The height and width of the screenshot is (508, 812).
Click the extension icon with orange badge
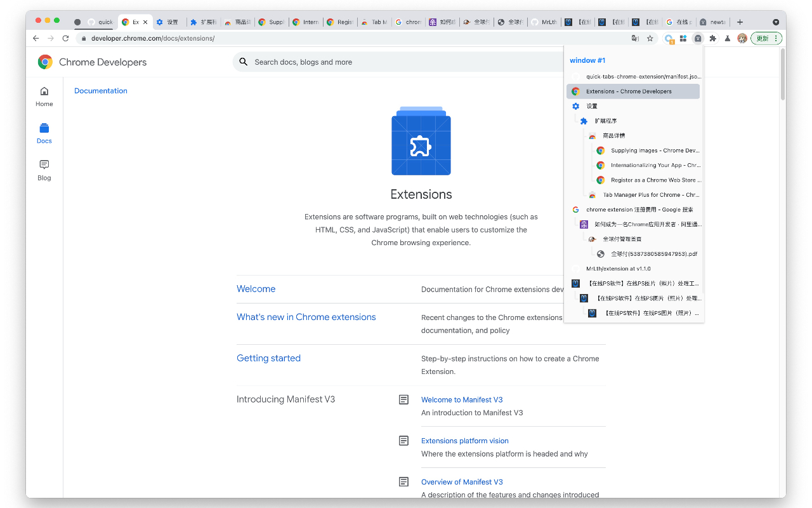point(669,39)
